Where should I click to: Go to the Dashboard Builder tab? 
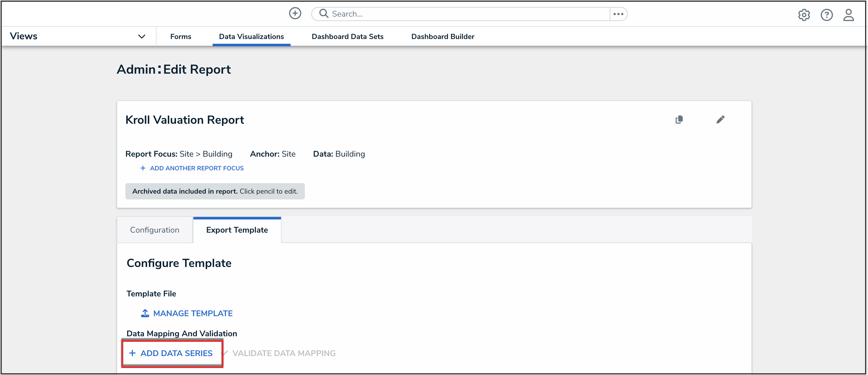442,36
